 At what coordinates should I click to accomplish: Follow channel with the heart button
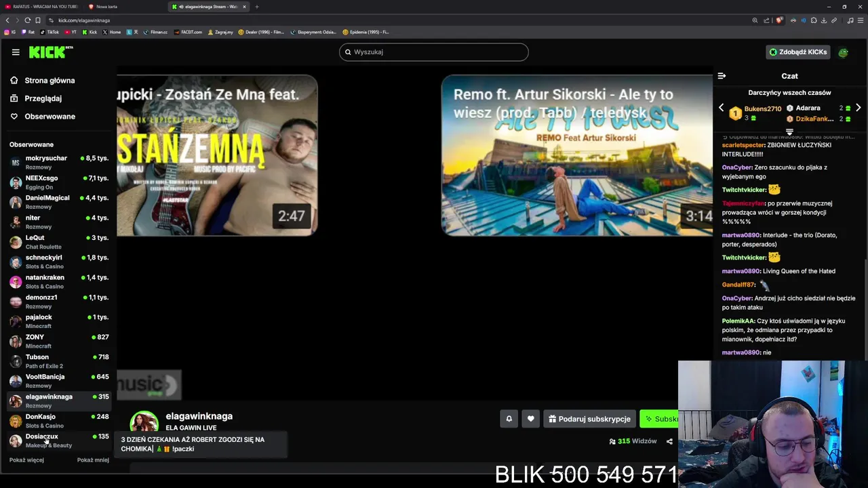[x=530, y=419]
